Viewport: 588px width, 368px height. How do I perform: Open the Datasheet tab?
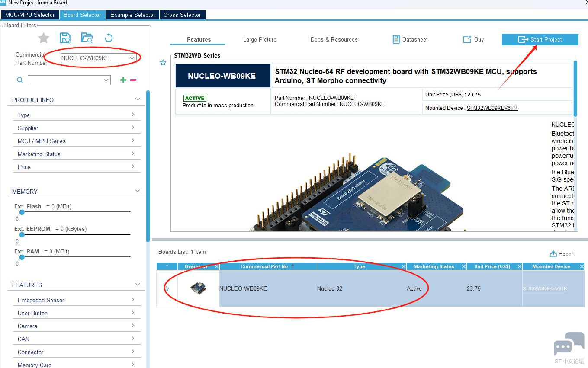point(410,39)
